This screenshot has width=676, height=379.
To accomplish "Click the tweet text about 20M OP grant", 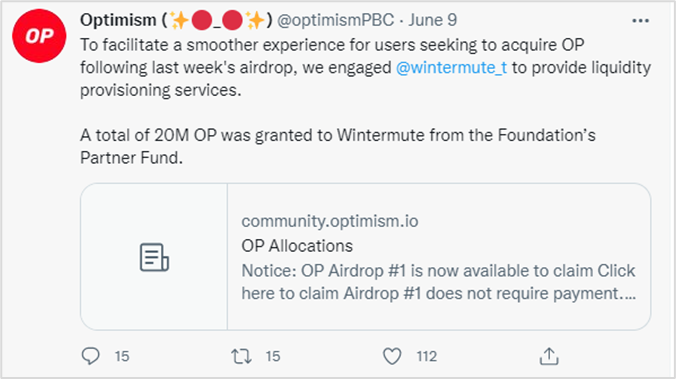I will 338,147.
